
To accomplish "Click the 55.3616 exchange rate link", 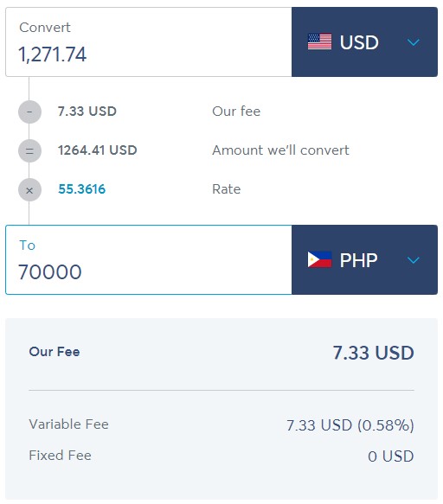I will [x=81, y=189].
